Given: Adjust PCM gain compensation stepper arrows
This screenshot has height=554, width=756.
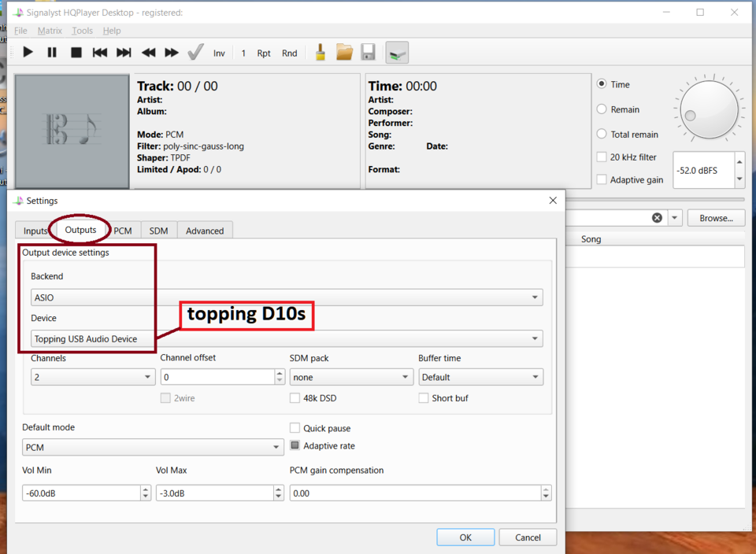Looking at the screenshot, I should point(546,493).
